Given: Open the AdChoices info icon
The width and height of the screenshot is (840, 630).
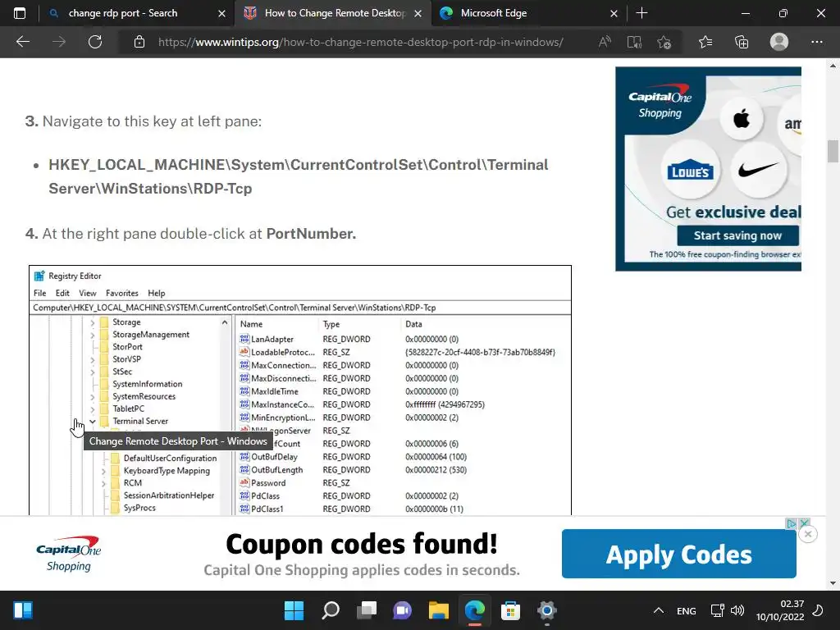Looking at the screenshot, I should [x=792, y=523].
